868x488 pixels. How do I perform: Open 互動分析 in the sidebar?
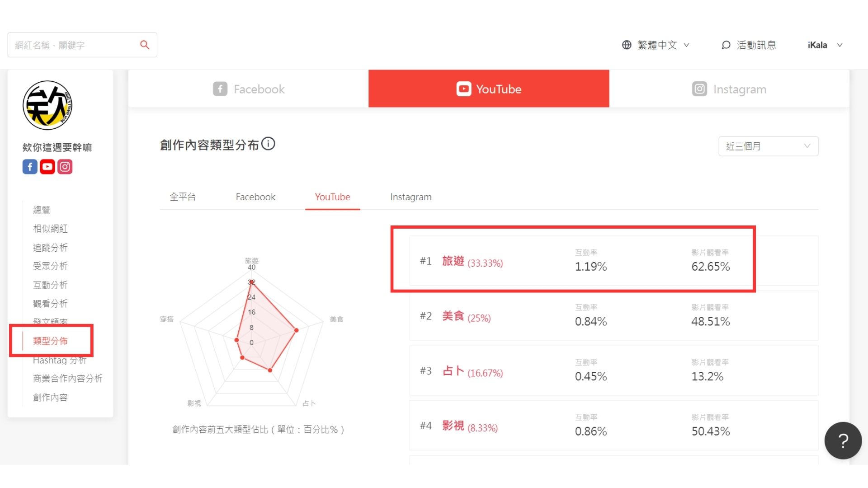tap(50, 285)
